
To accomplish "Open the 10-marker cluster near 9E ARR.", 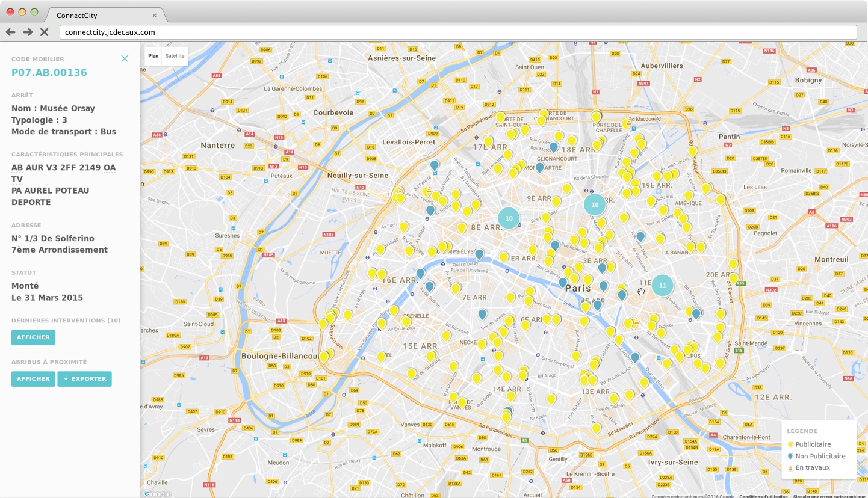I will coord(595,204).
